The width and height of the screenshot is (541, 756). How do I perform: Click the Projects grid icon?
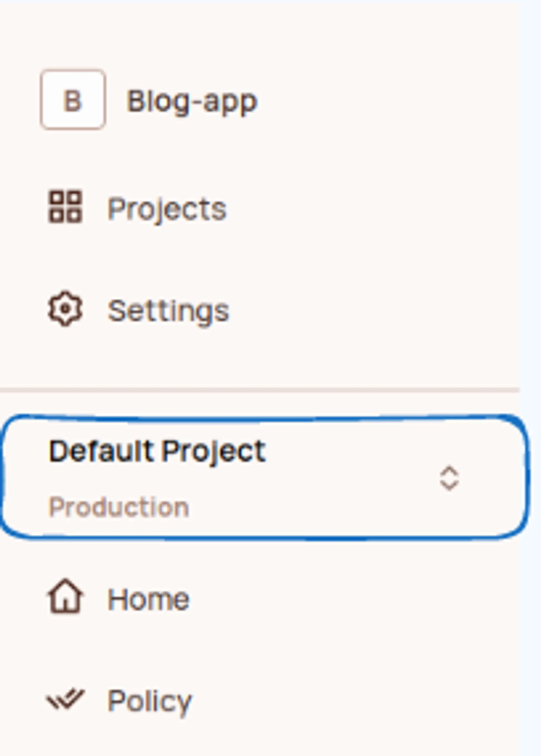tap(65, 206)
